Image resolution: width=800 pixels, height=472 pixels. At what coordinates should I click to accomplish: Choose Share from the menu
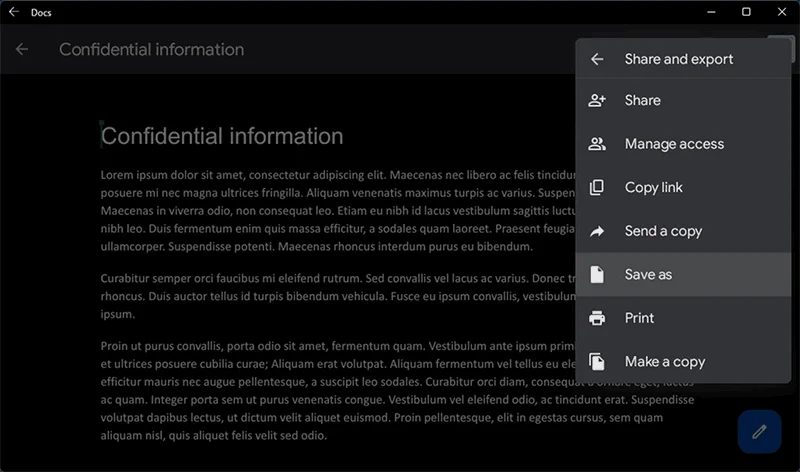click(683, 100)
